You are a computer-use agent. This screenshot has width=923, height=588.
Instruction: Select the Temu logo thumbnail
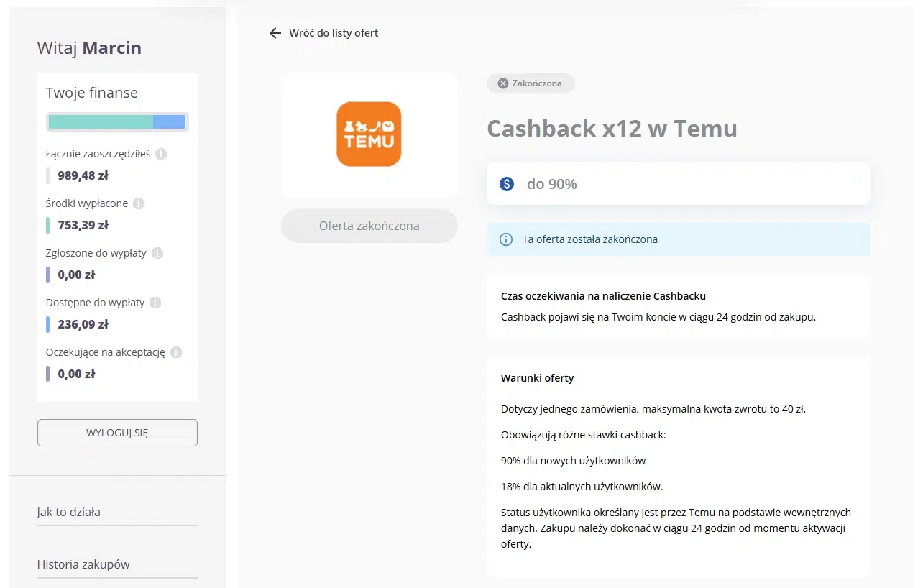tap(369, 134)
